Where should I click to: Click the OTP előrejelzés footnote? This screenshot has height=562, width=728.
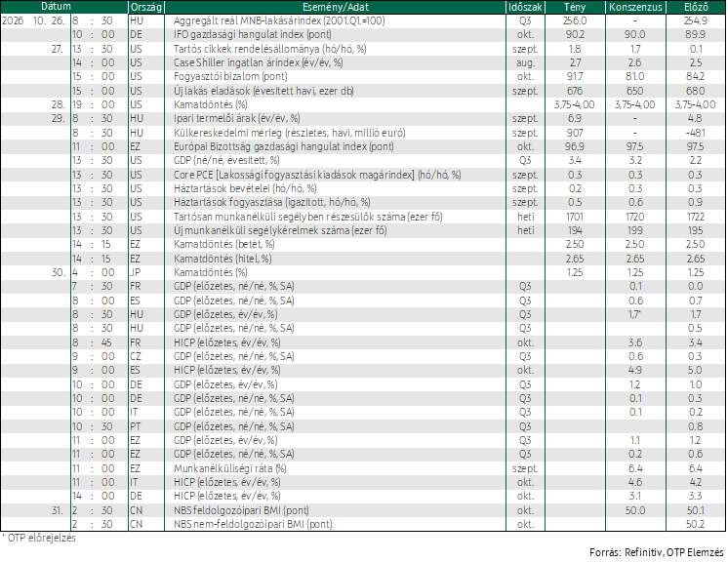coord(38,538)
